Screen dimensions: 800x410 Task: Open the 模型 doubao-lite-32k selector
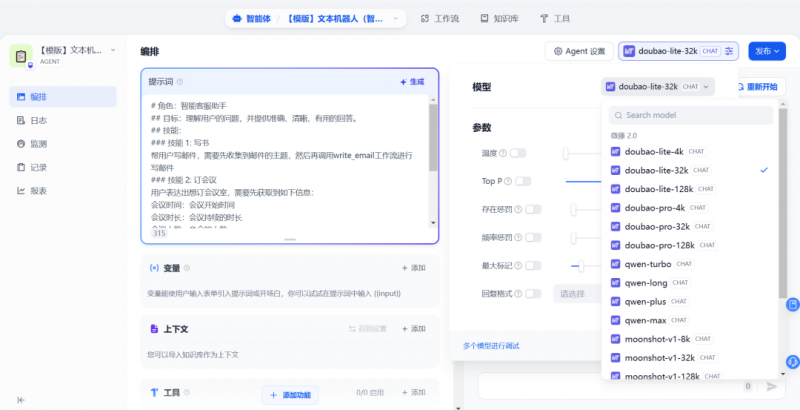tap(658, 87)
